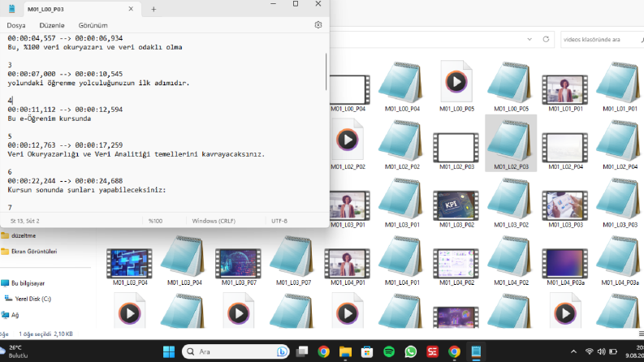Open Microsoft Store taskbar icon
This screenshot has width=644, height=362.
(367, 351)
